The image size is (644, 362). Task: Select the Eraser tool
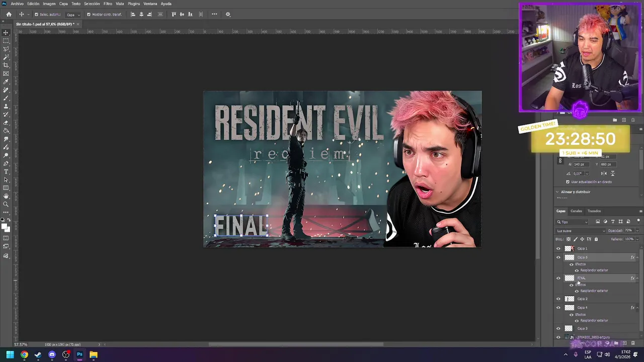(6, 123)
